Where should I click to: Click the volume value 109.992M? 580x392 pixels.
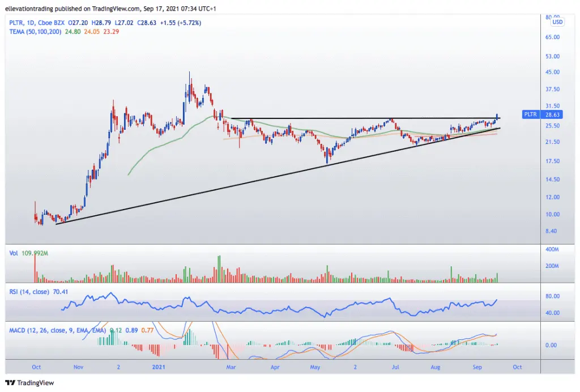[35, 253]
